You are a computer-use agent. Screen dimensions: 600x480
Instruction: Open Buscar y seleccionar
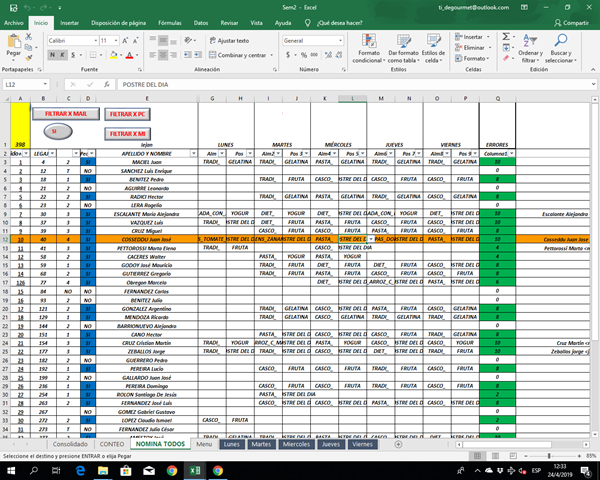click(x=561, y=48)
